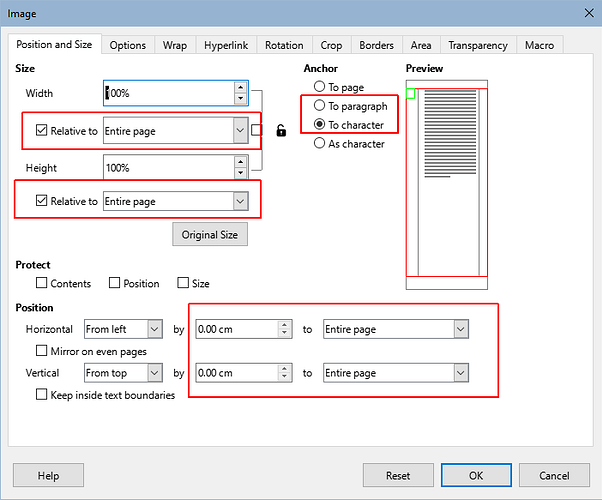Increase the Horizontal offset value
The height and width of the screenshot is (500, 602).
click(x=284, y=325)
